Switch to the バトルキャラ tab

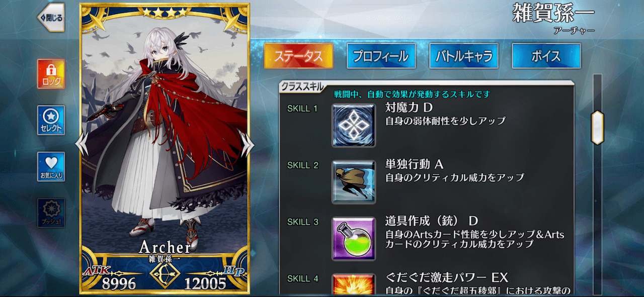[463, 56]
